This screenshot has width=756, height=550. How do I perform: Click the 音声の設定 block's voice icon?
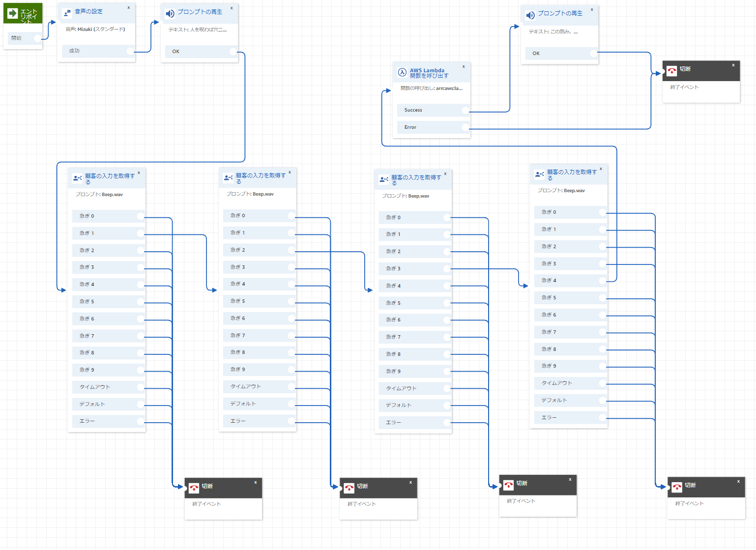67,13
